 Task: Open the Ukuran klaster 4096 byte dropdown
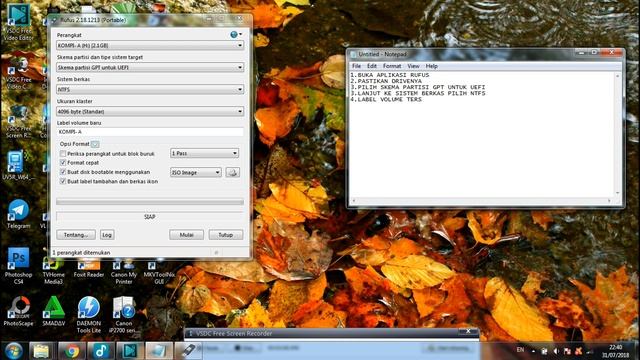[150, 111]
